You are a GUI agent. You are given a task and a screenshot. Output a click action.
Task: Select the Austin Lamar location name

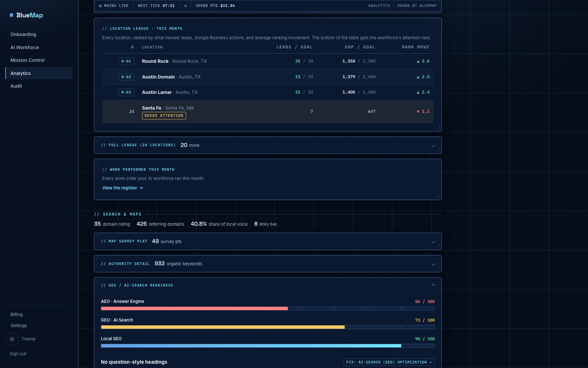157,92
